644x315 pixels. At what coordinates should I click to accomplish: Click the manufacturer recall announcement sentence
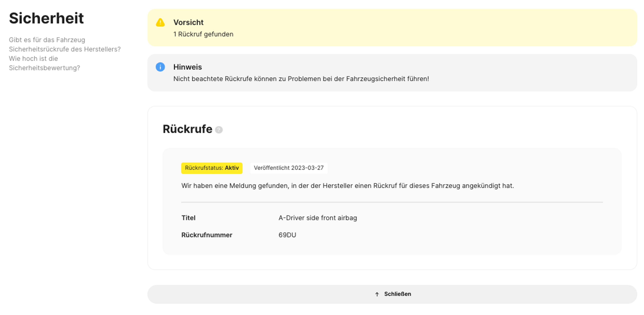tap(347, 186)
